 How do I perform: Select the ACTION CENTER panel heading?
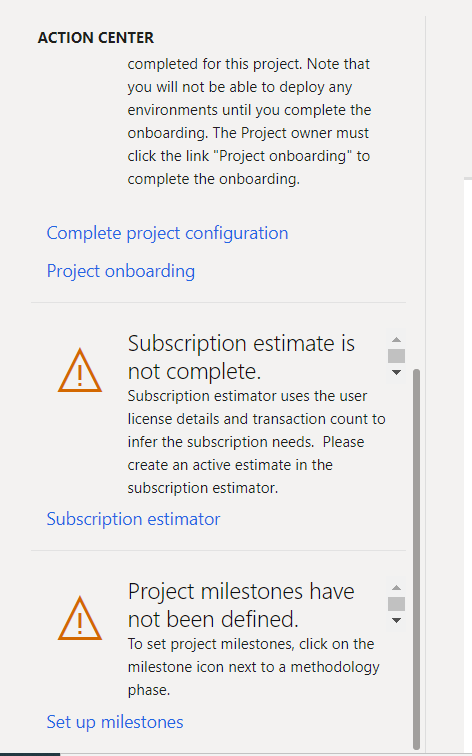click(x=95, y=38)
